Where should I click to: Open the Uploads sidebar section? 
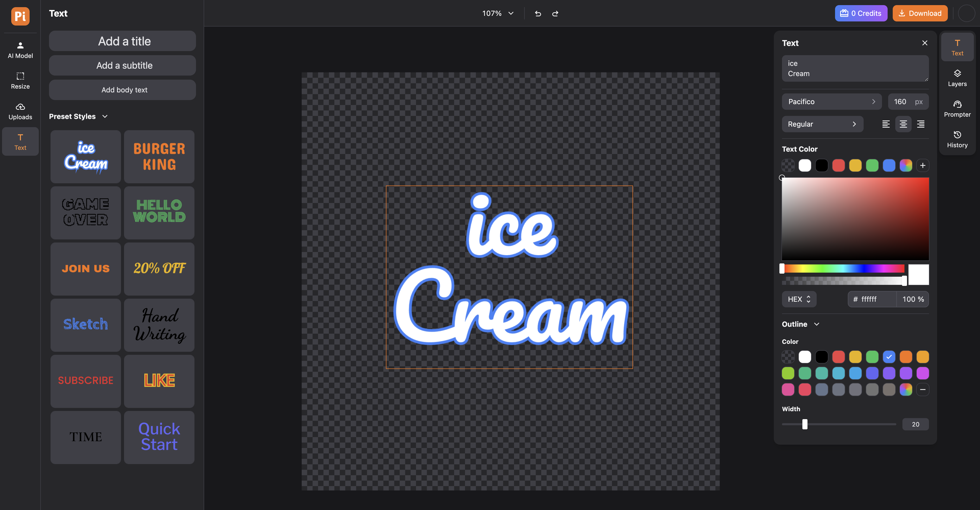[20, 111]
